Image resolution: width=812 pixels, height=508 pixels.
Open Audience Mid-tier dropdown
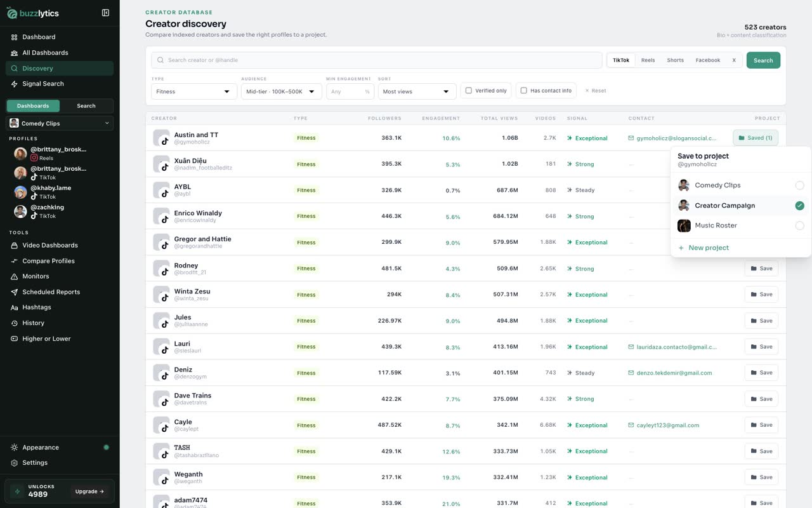282,91
